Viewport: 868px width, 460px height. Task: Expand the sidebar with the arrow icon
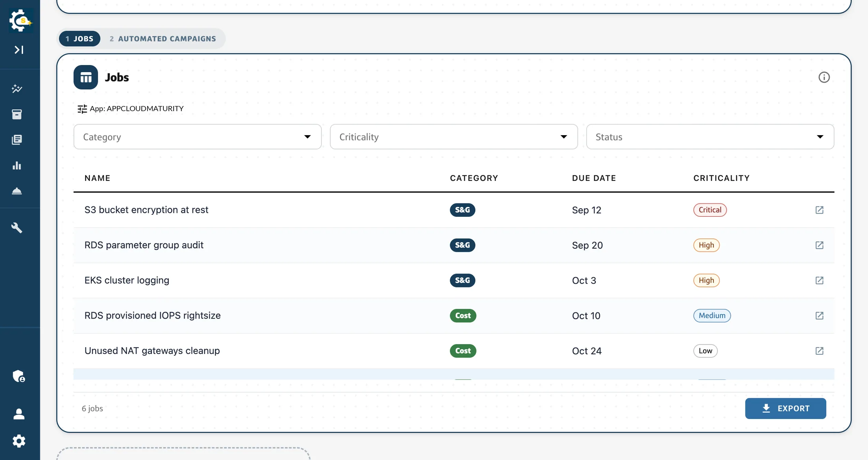point(19,50)
